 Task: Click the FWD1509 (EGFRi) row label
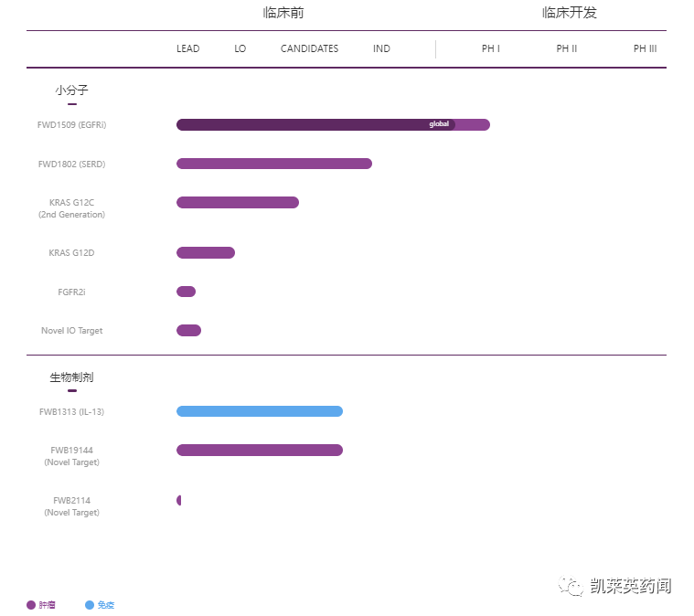pyautogui.click(x=71, y=124)
